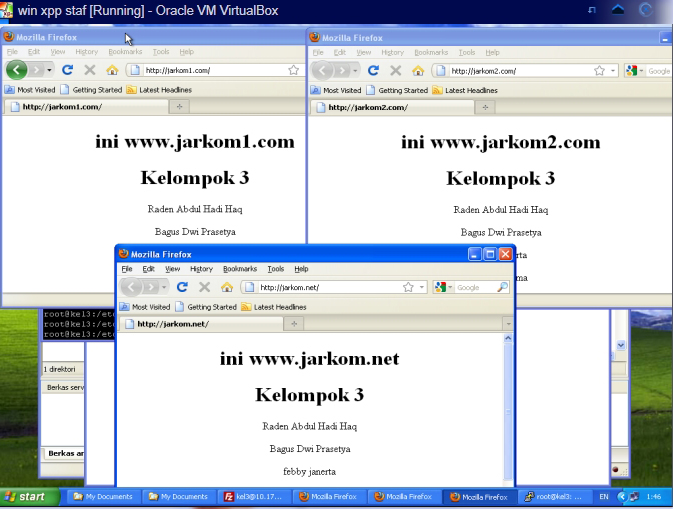Go back in the jarkom1.com Firefox window

(17, 70)
